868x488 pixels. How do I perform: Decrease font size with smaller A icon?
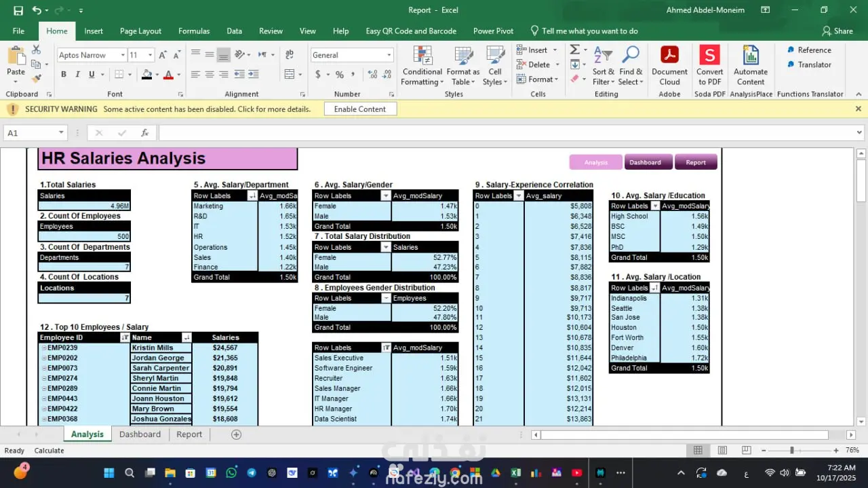click(176, 55)
